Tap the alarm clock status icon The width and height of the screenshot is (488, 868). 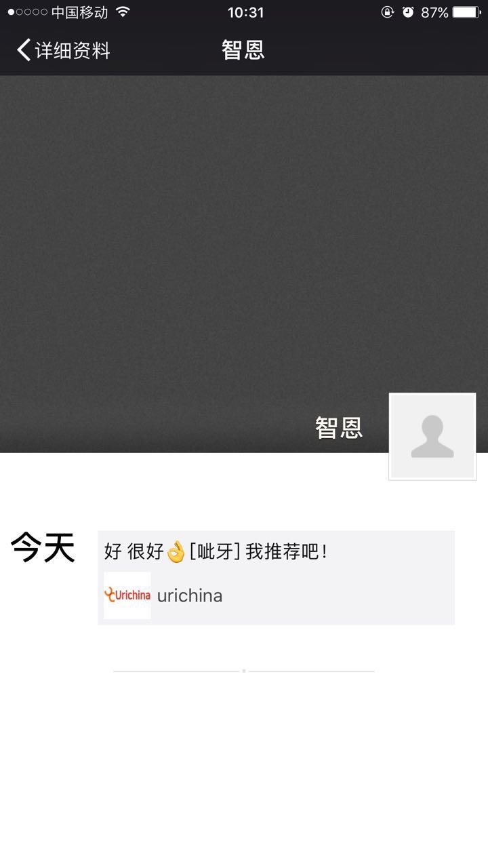408,12
